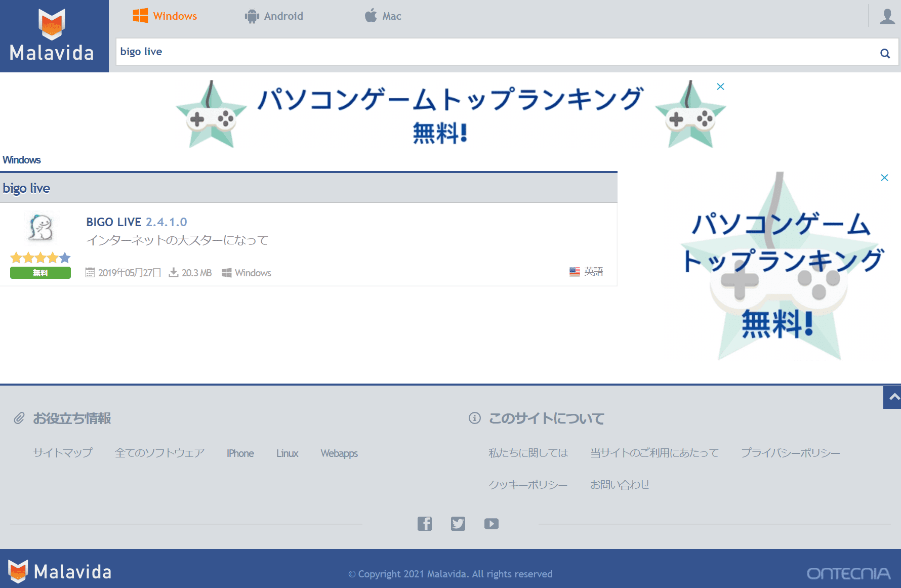Click the BIGO LIVE app thumbnail
The height and width of the screenshot is (588, 901).
[40, 227]
